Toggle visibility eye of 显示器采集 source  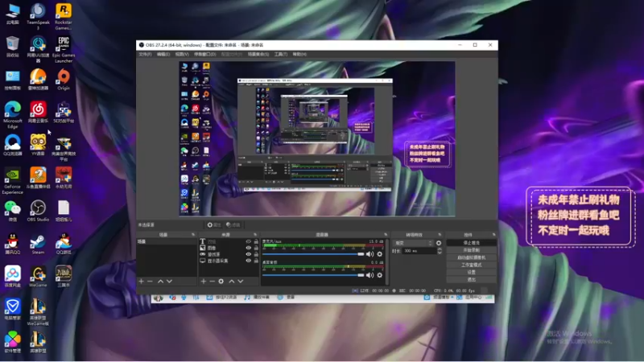[x=248, y=261]
